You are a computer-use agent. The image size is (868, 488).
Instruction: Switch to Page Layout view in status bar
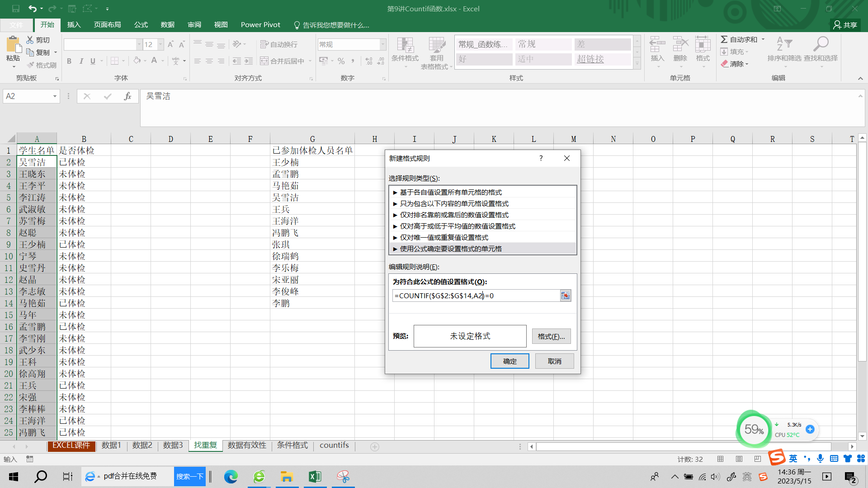(739, 459)
